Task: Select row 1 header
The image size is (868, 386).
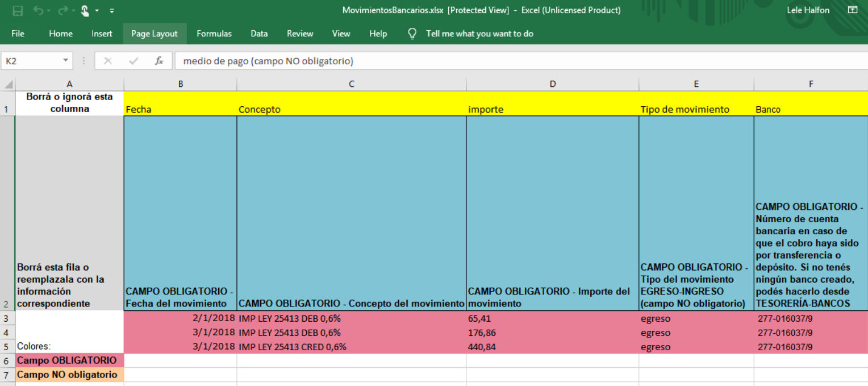Action: (7, 103)
